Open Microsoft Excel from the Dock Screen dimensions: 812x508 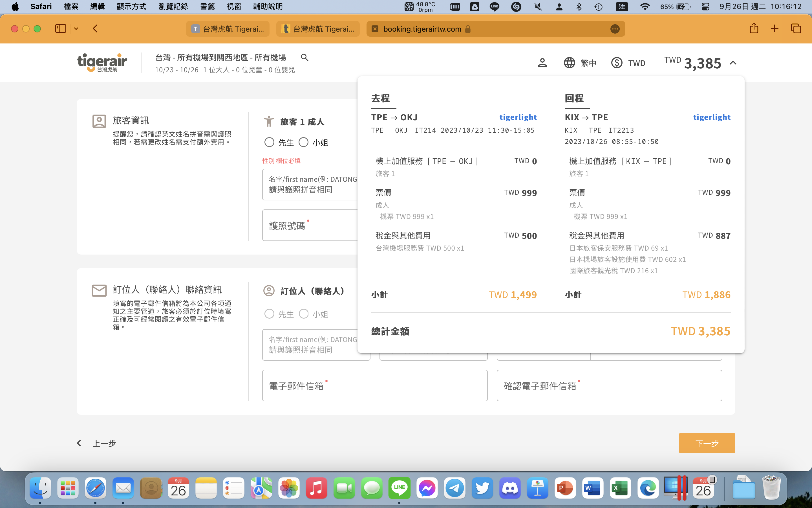(x=620, y=488)
